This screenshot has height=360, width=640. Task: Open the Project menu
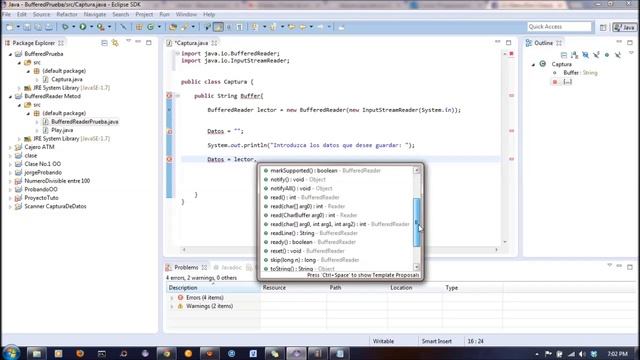coord(144,14)
